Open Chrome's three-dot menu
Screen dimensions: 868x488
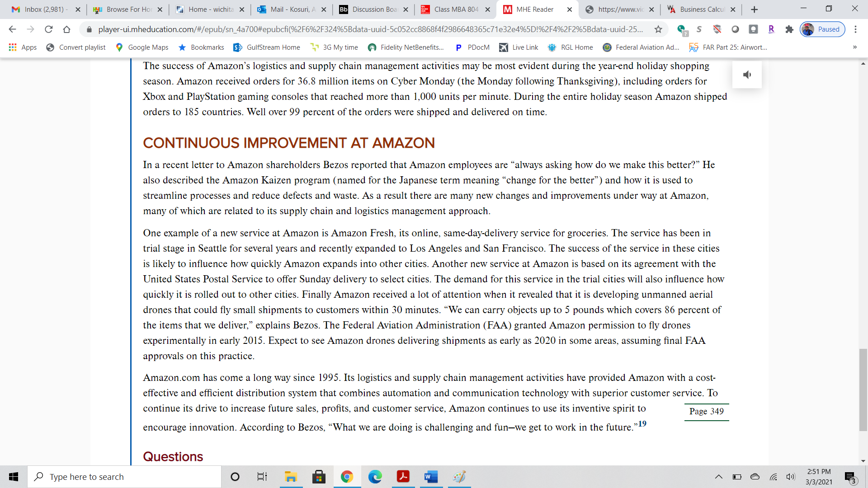point(855,29)
